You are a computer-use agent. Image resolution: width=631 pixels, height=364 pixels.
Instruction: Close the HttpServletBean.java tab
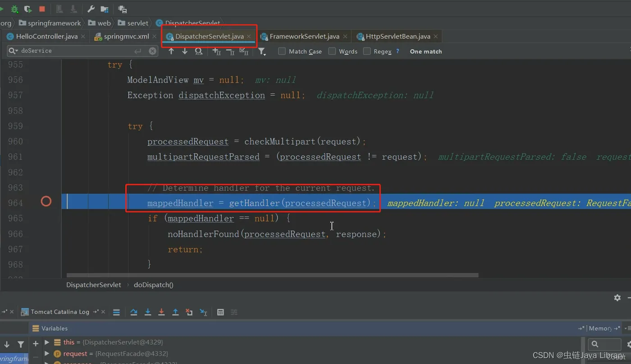point(436,36)
